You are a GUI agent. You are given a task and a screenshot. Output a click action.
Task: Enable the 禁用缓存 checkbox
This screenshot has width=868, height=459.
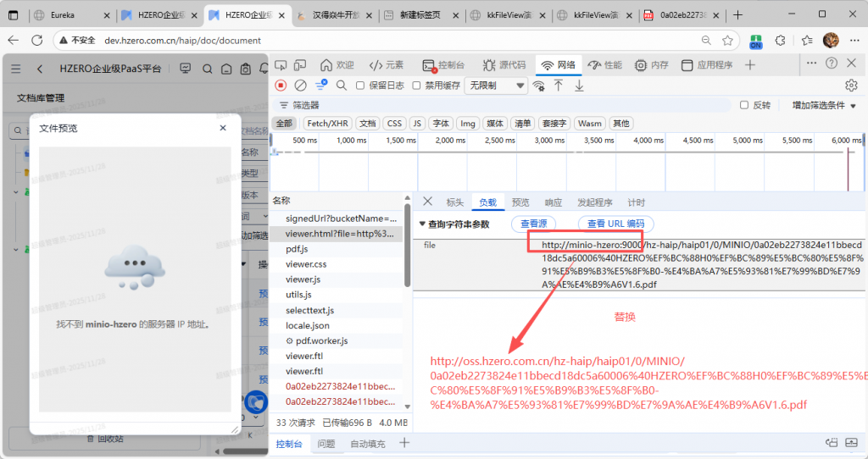point(417,86)
